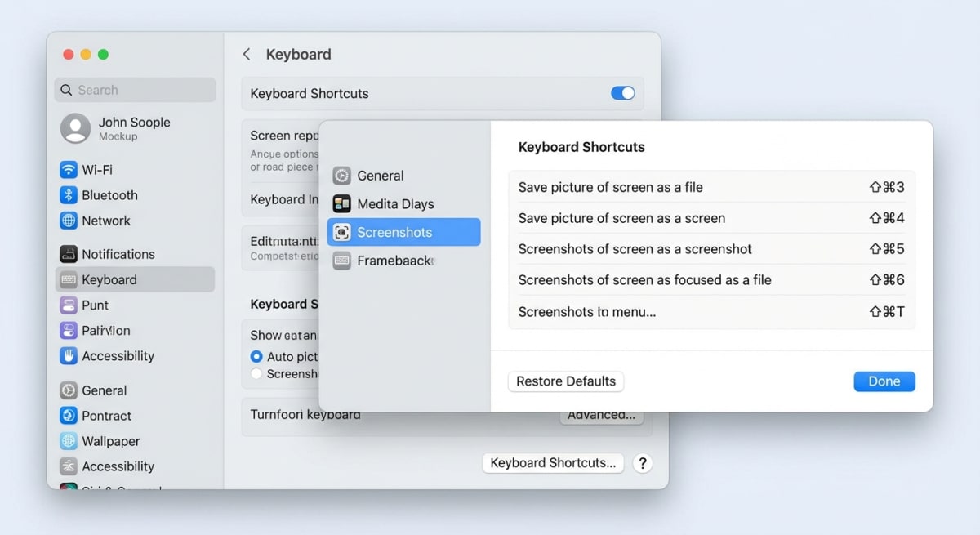Select the Framebaack icon
The image size is (980, 535).
341,261
